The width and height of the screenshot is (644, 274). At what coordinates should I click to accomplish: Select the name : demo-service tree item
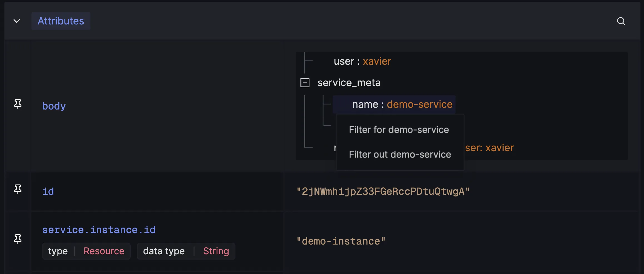394,104
